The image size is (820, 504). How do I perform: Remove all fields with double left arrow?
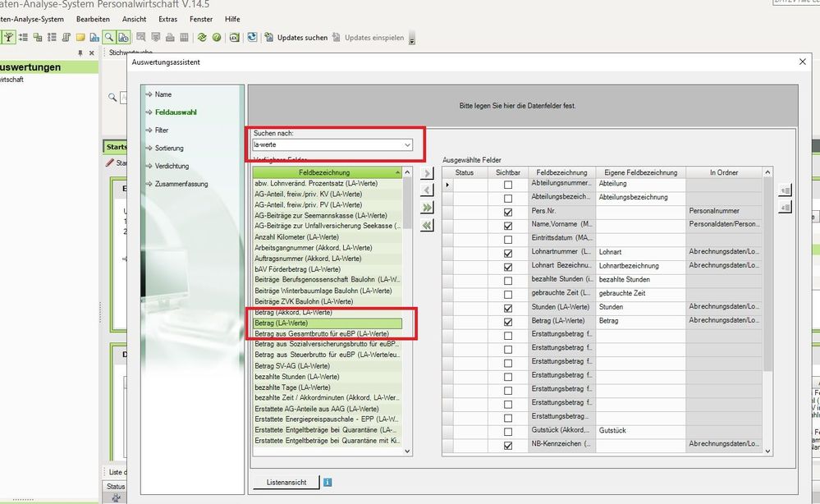point(427,225)
